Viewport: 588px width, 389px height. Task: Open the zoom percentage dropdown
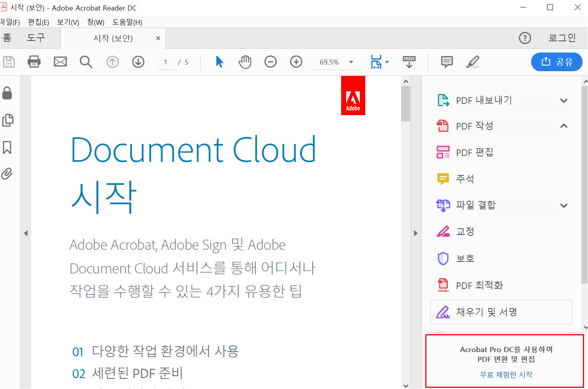pos(351,62)
